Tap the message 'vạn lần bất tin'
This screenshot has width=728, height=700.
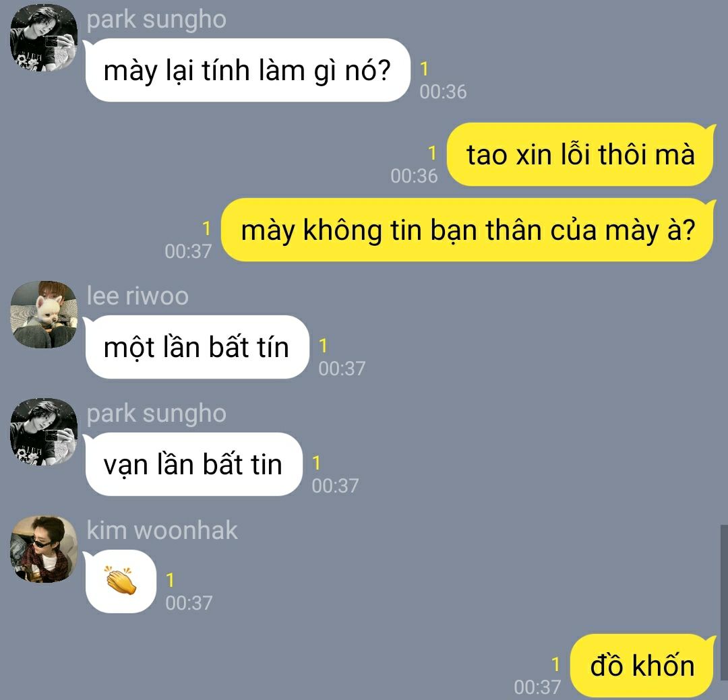193,464
